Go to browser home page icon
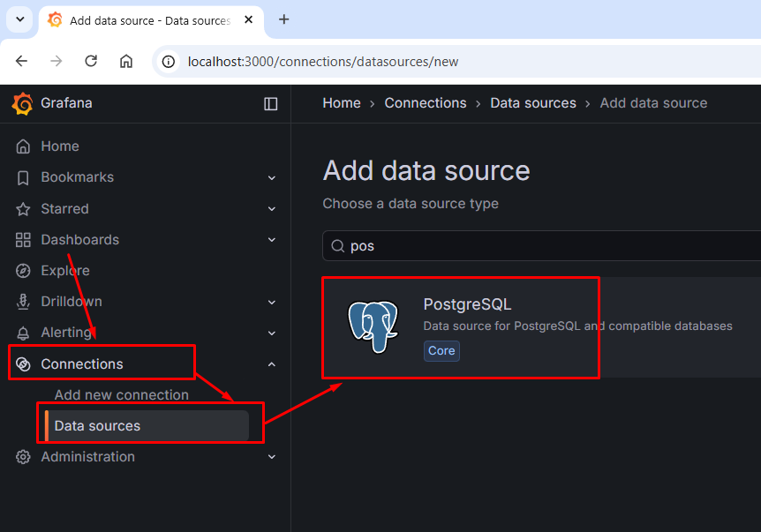The width and height of the screenshot is (761, 532). pos(126,62)
